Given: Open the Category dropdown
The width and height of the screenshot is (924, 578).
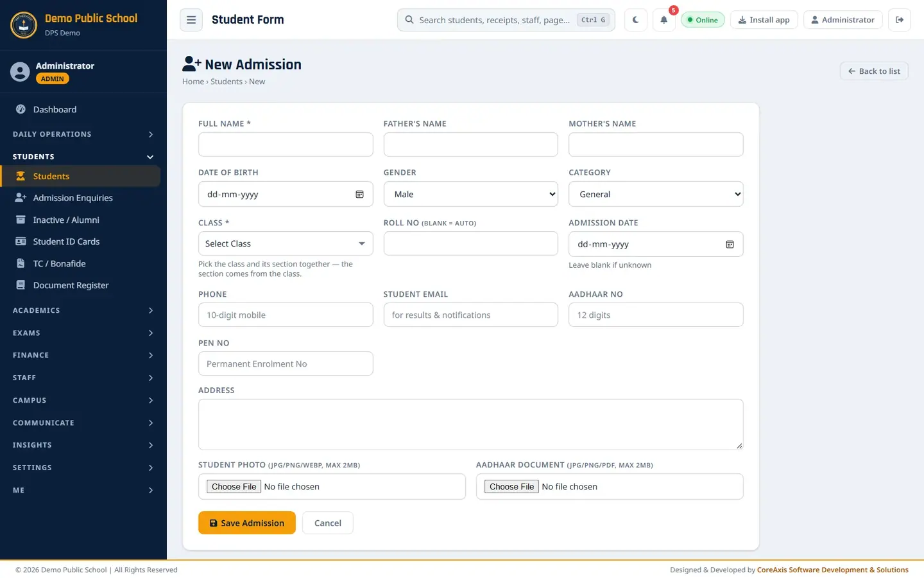Looking at the screenshot, I should point(656,194).
